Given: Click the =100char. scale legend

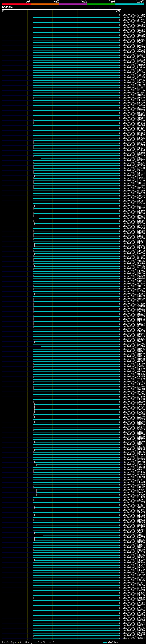Looking at the screenshot, I should (x=111, y=642).
